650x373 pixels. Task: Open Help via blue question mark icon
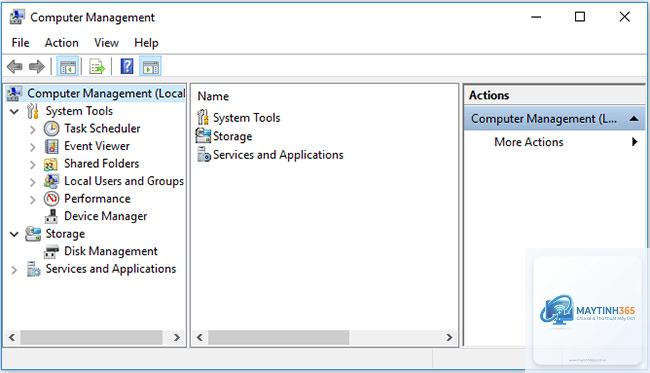coord(127,66)
